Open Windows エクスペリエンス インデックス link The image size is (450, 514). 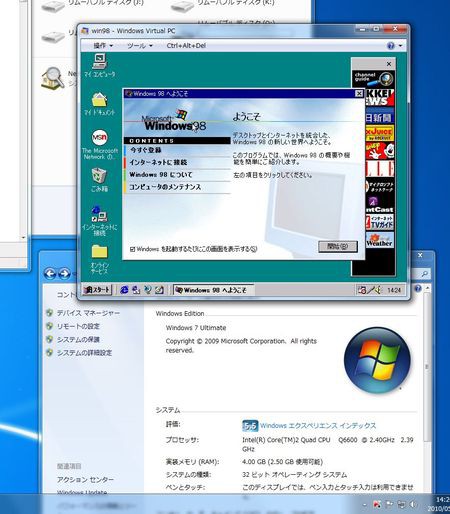318,426
